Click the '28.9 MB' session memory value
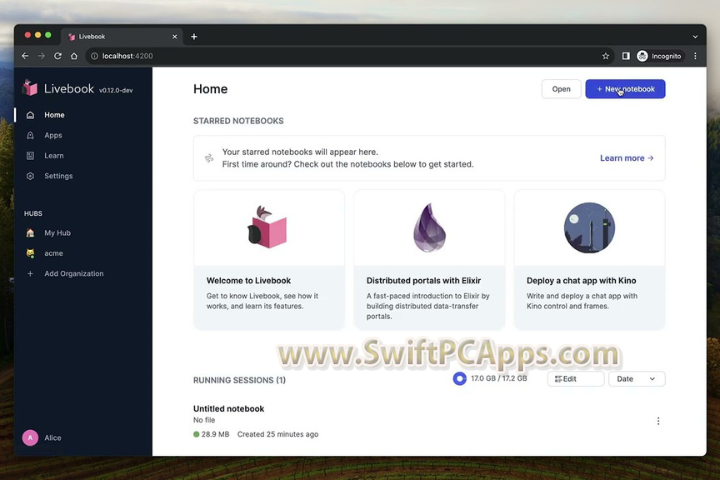 215,434
